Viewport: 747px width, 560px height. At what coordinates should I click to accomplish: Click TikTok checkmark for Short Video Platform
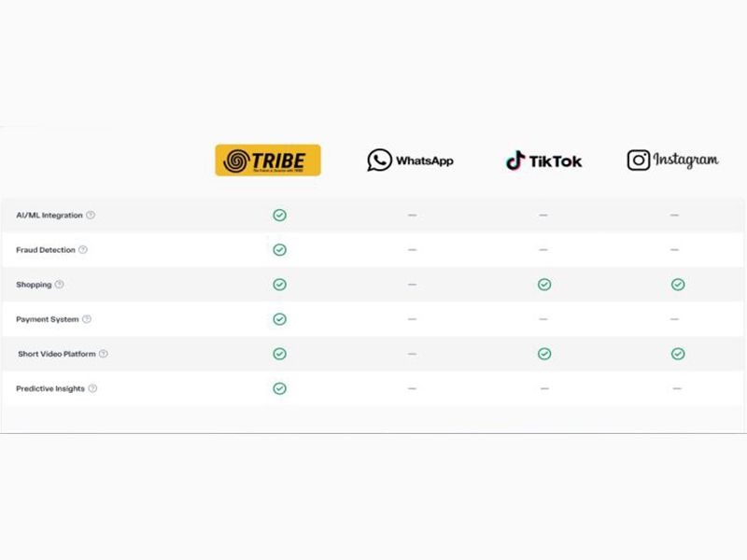(x=544, y=354)
